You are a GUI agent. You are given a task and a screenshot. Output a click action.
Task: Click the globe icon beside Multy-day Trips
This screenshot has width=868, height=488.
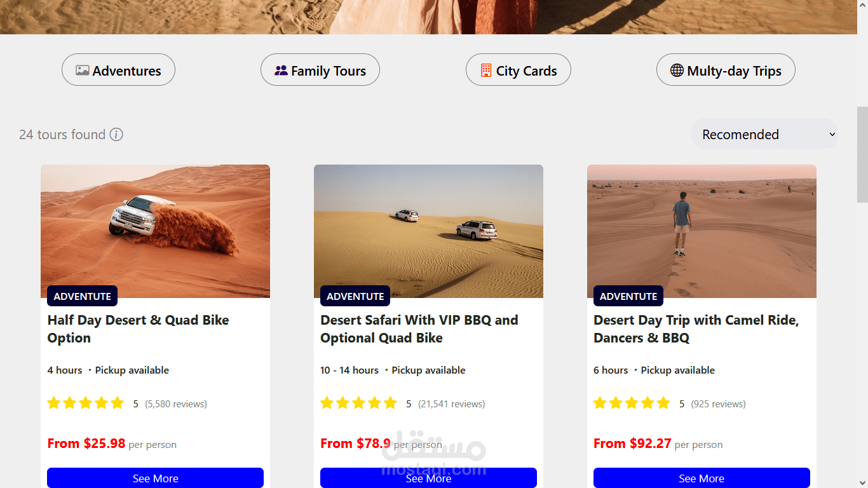tap(677, 70)
